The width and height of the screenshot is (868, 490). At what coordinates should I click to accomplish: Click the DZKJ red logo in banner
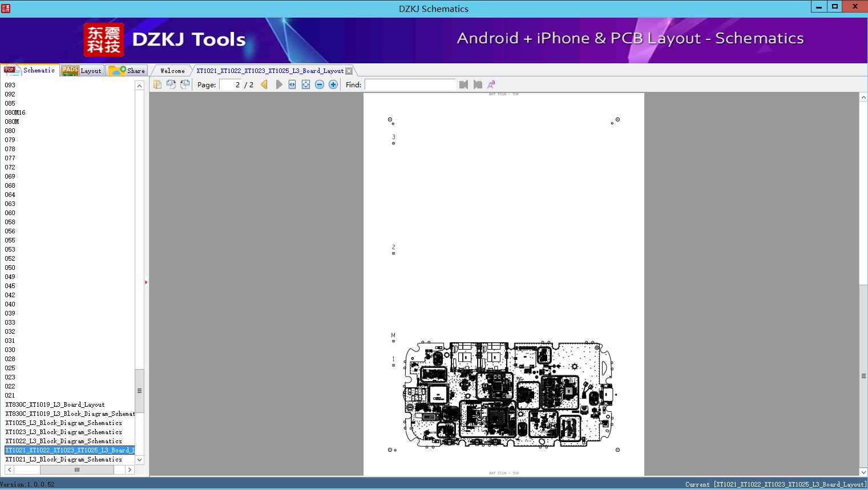104,39
